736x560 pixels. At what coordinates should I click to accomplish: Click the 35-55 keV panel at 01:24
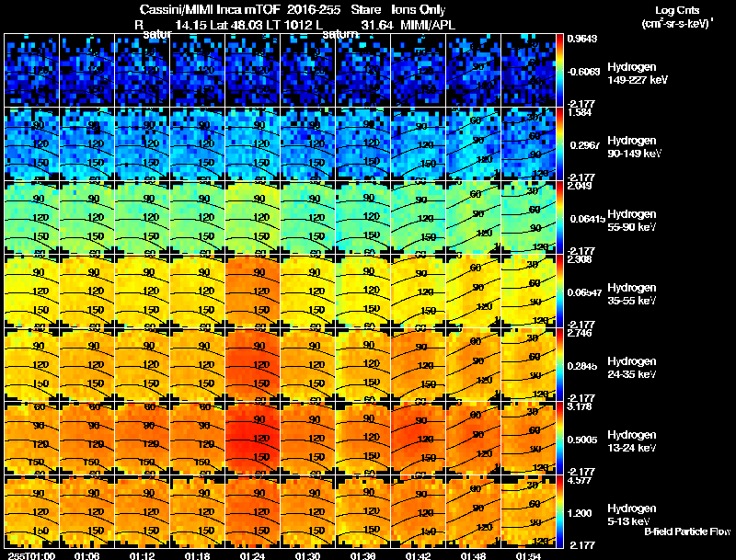click(252, 291)
